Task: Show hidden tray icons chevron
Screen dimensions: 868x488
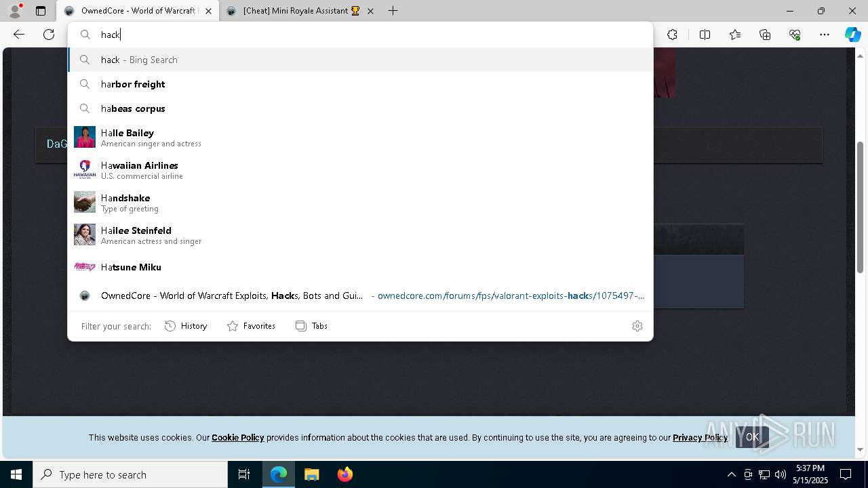Action: click(731, 474)
